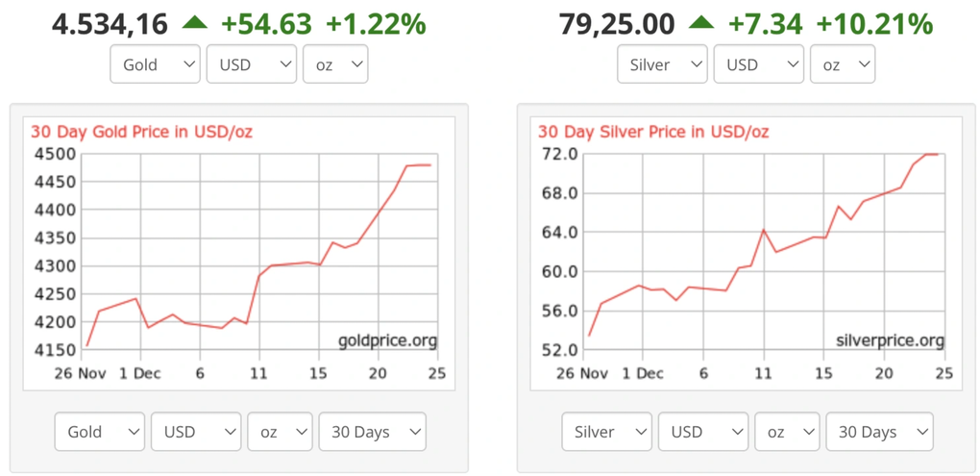This screenshot has height=476, width=980.
Task: Click the silverprice.org watermark in the silver chart
Action: pyautogui.click(x=891, y=340)
